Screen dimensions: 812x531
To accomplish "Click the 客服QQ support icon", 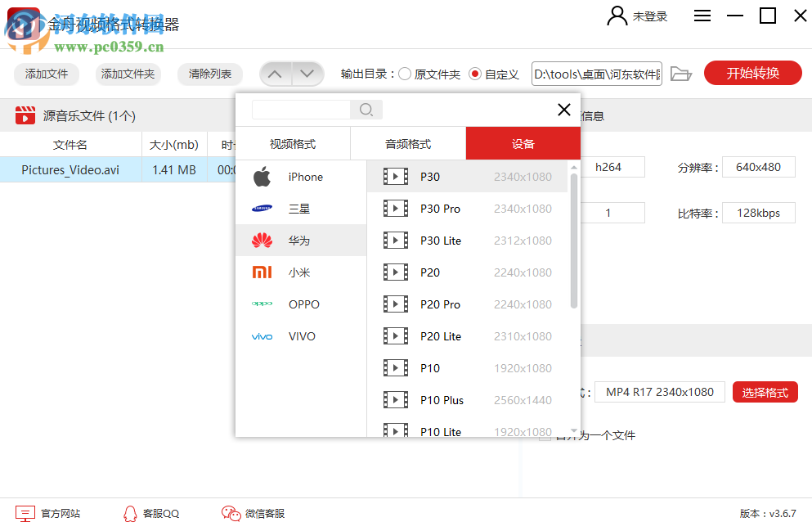I will [131, 513].
